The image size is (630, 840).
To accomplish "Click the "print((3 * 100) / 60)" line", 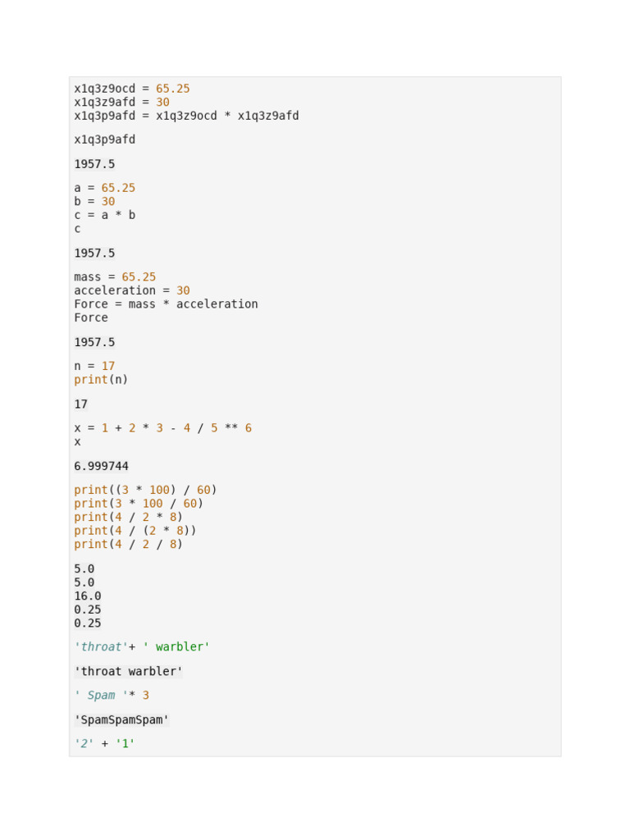I will click(x=145, y=490).
